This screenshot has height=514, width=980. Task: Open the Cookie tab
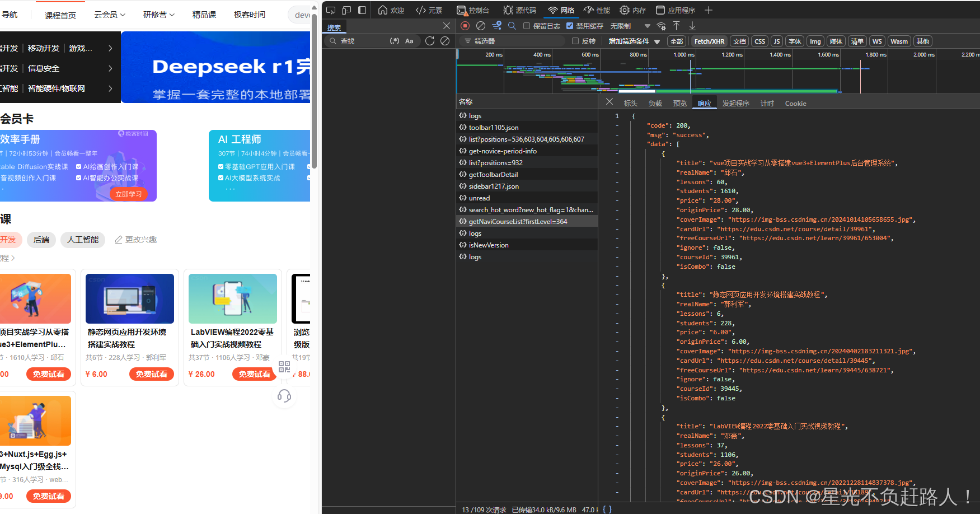795,103
